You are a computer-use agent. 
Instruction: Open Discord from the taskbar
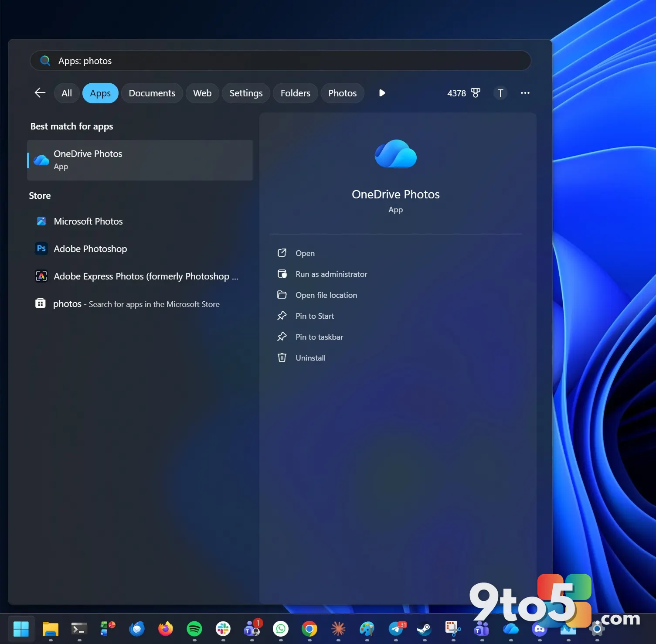tap(540, 629)
